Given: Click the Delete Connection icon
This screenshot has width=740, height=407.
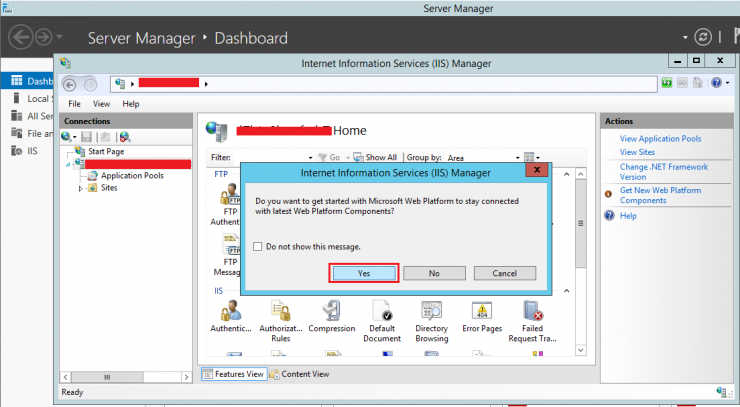Looking at the screenshot, I should pyautogui.click(x=125, y=137).
